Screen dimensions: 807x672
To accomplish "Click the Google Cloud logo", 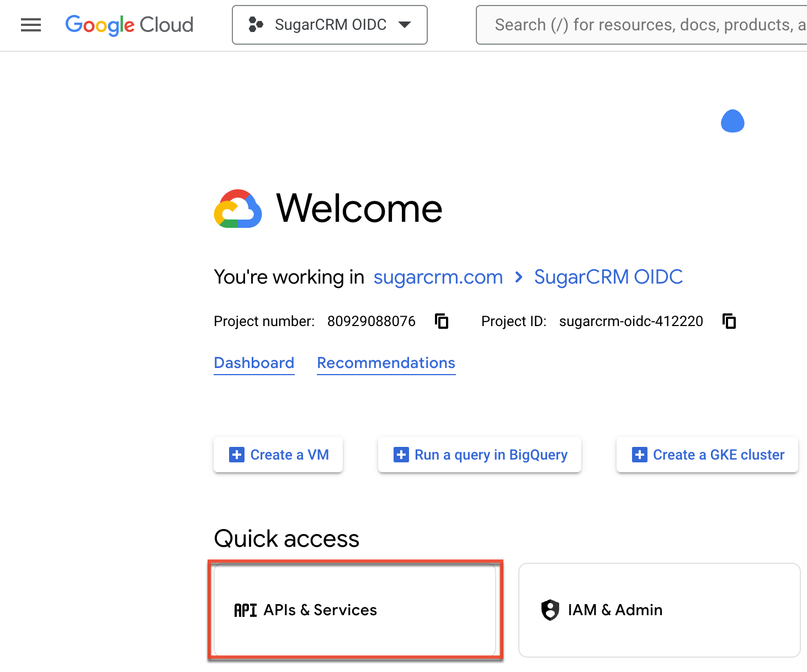I will pyautogui.click(x=129, y=24).
